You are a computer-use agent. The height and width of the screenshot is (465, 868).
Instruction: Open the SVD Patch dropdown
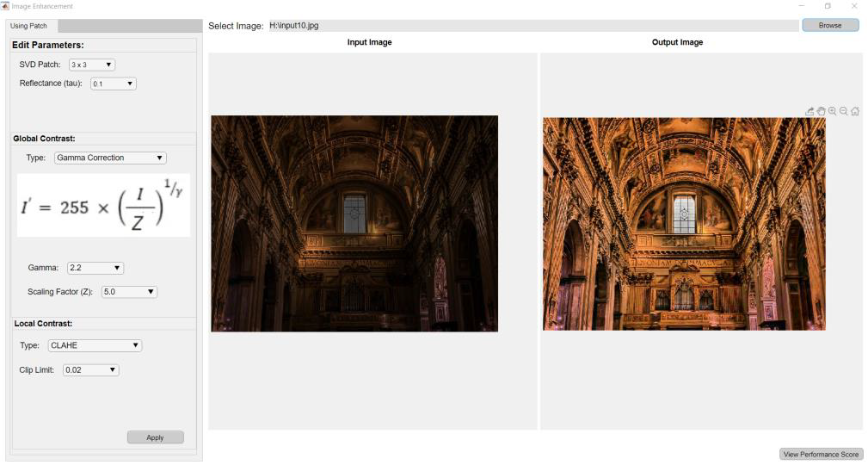[92, 65]
